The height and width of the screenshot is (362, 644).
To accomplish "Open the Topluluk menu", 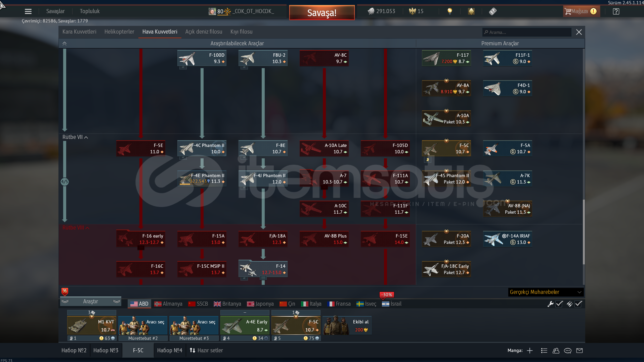I will pyautogui.click(x=90, y=11).
